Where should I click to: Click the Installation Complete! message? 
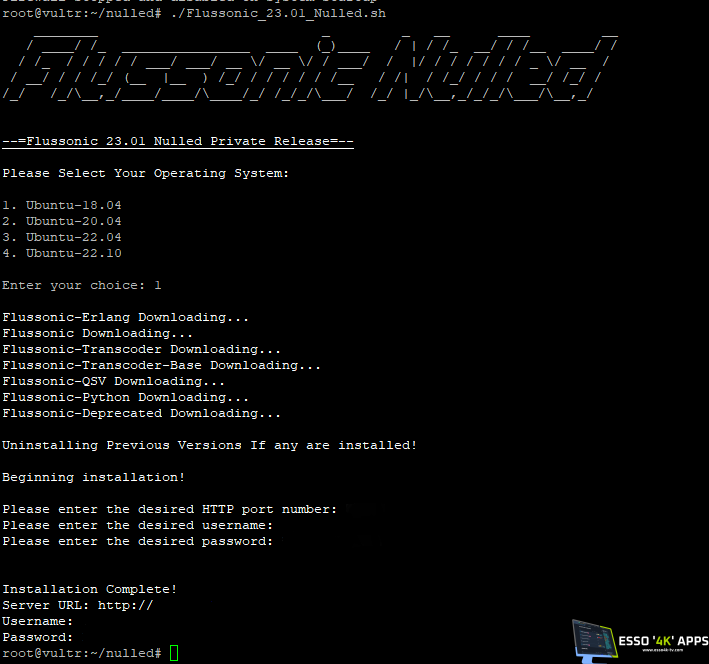click(90, 589)
